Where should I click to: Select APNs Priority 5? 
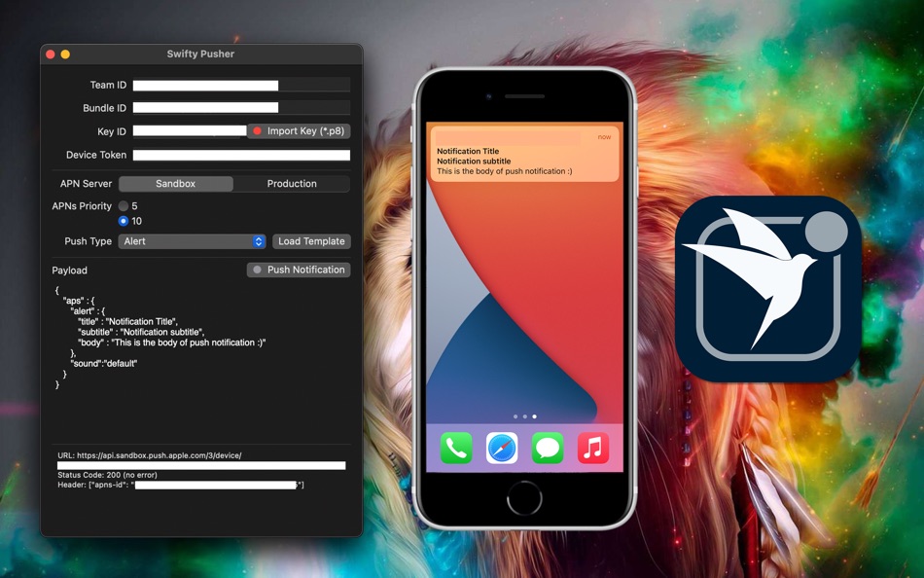click(125, 205)
